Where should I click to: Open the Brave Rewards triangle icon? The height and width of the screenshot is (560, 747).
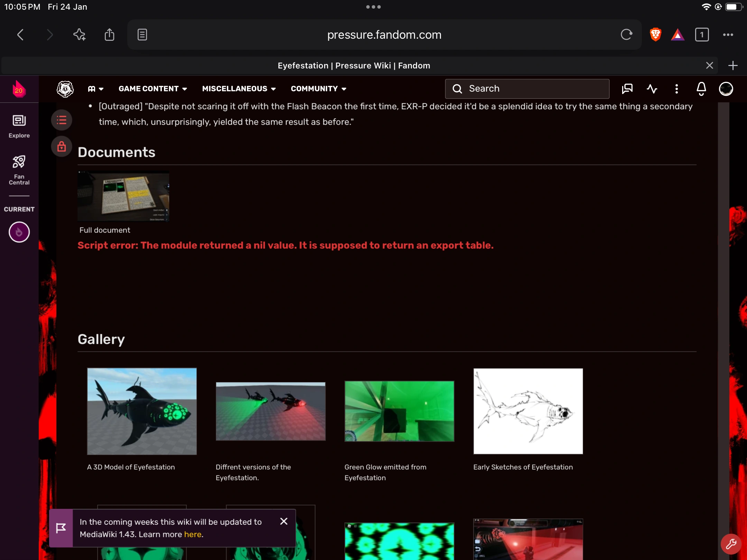click(x=677, y=35)
